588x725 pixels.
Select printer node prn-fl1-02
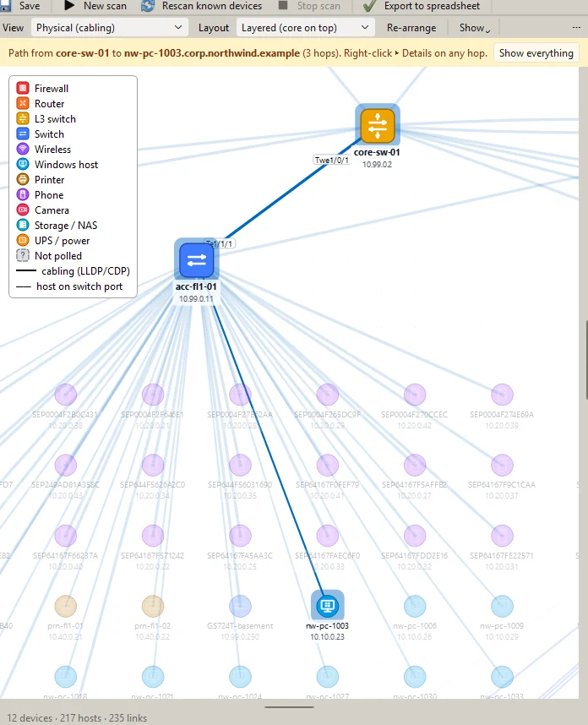tap(153, 606)
